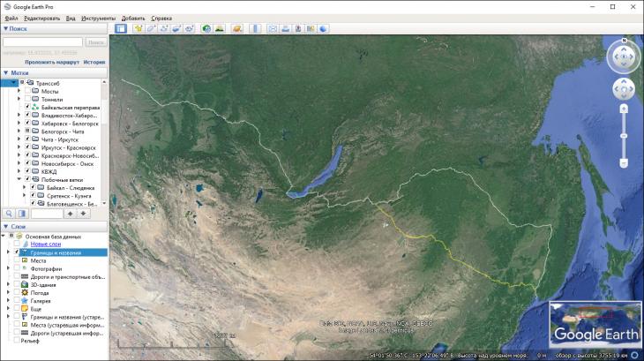Click the Add Image Overlay icon
This screenshot has height=361, width=644.
click(x=176, y=28)
